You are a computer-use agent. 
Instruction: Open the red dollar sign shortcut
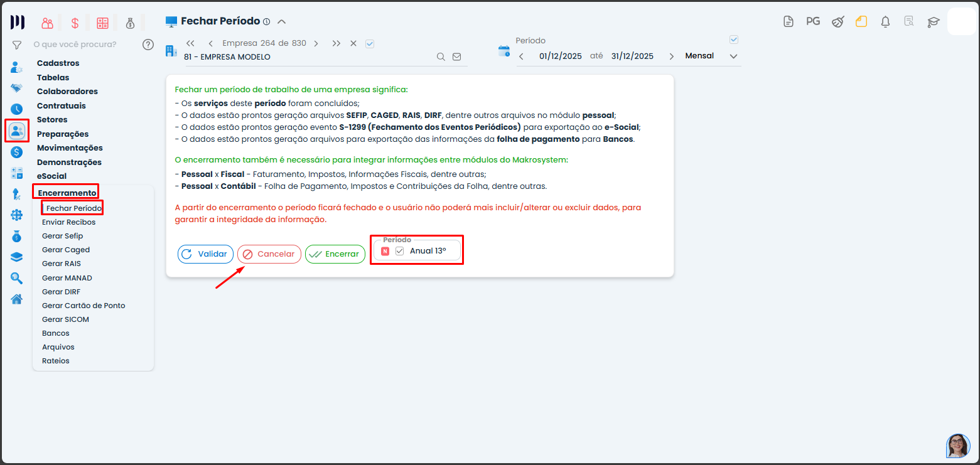[75, 23]
